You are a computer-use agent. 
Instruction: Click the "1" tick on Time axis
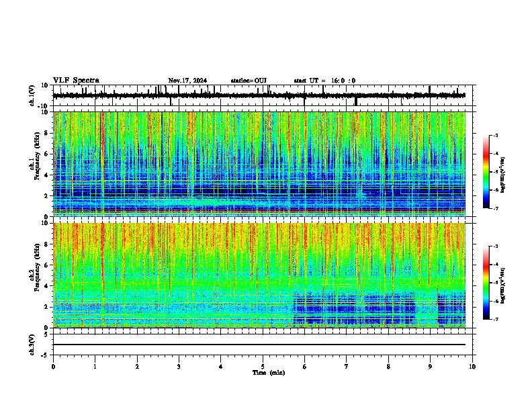tap(95, 367)
